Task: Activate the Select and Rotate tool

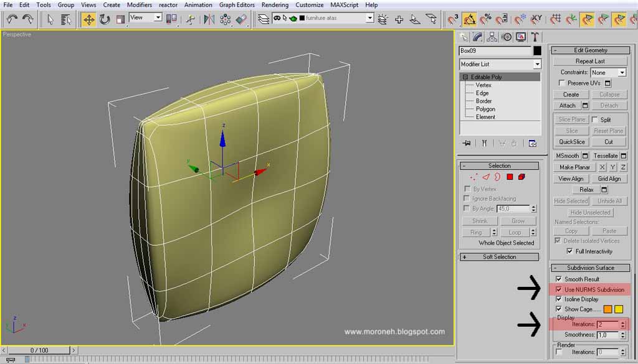Action: point(105,19)
